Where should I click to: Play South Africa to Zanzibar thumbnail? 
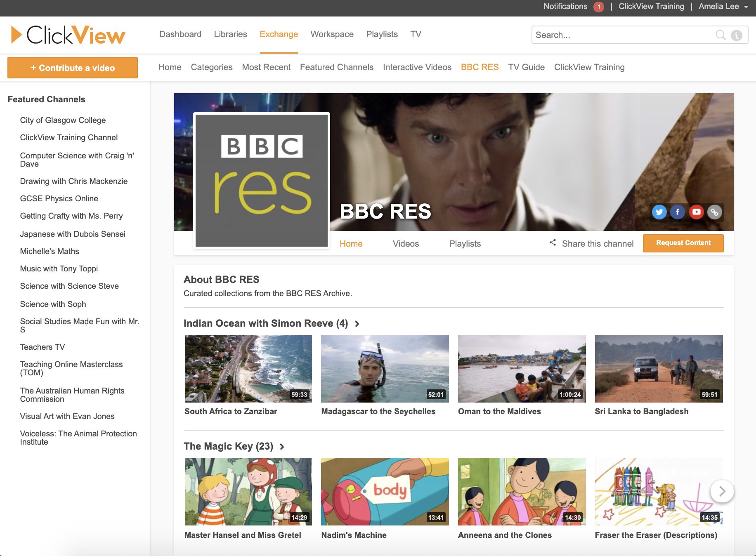pos(248,369)
